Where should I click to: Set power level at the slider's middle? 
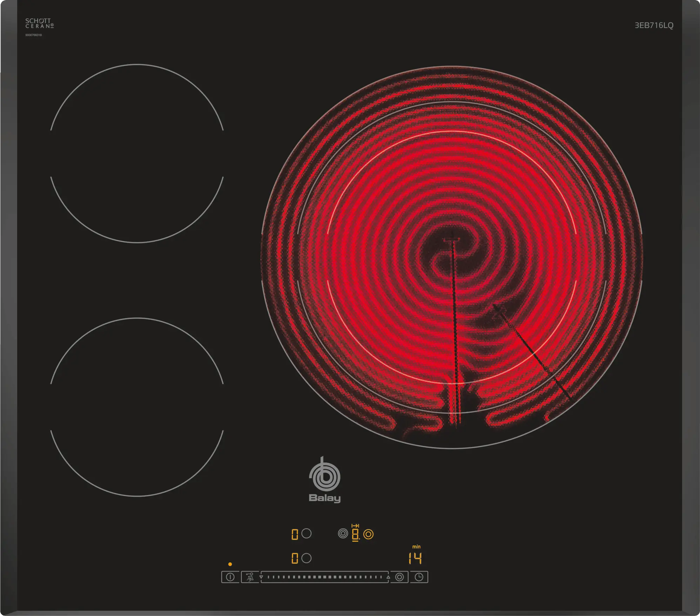pyautogui.click(x=325, y=577)
